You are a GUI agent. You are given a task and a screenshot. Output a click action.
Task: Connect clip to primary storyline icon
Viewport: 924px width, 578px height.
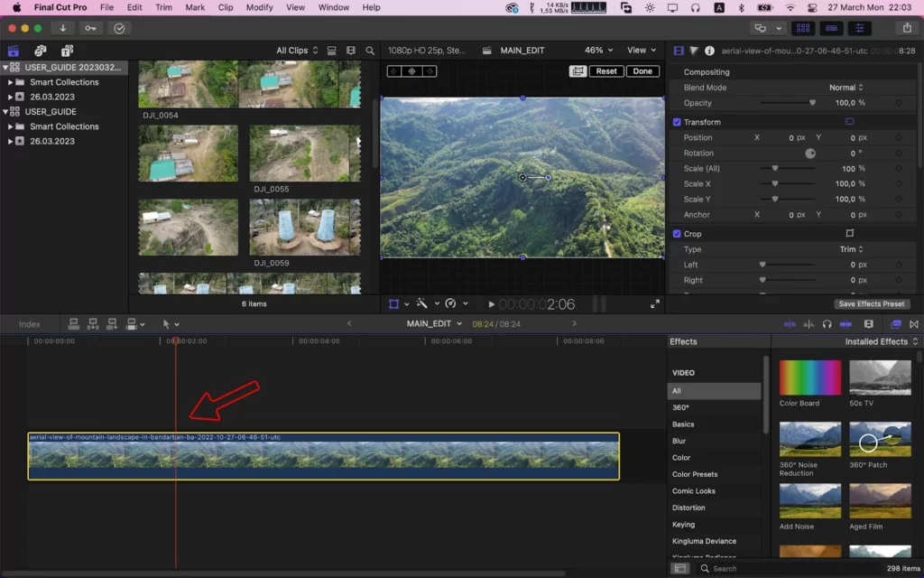[74, 324]
